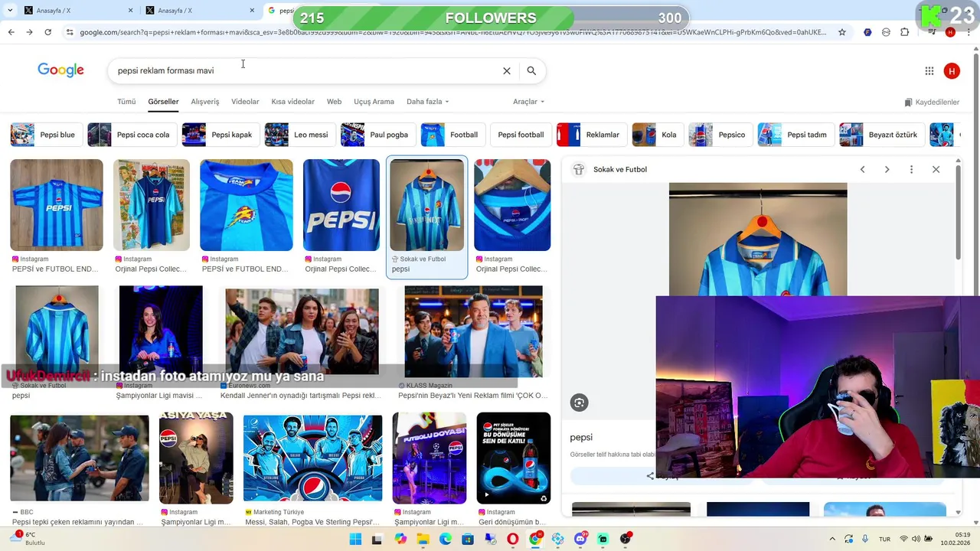Open three-dot menu in preview panel
The image size is (980, 551).
911,169
